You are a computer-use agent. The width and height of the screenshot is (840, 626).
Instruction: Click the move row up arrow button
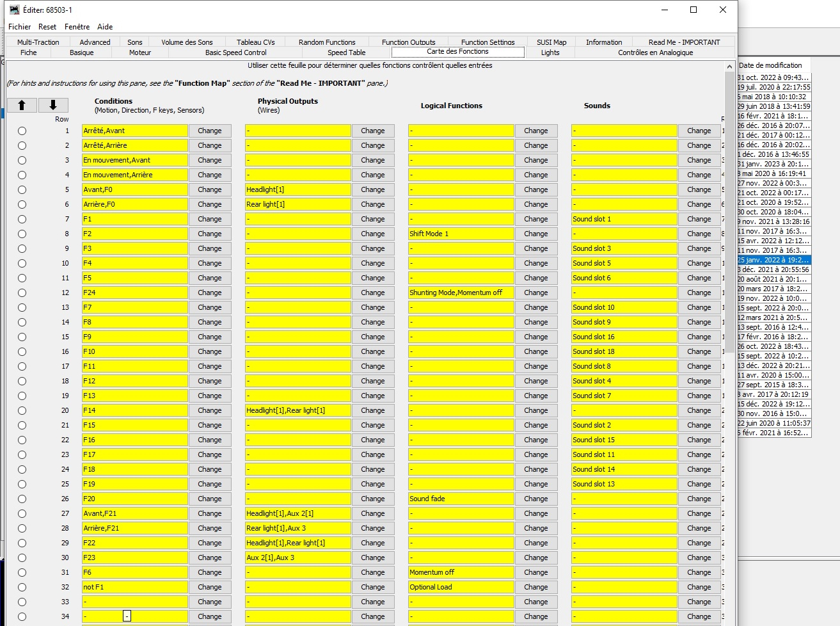point(22,105)
